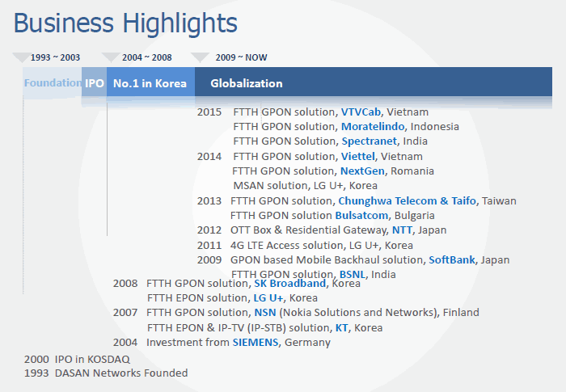The width and height of the screenshot is (566, 392).
Task: Click the 2015 year label
Action: click(x=209, y=112)
